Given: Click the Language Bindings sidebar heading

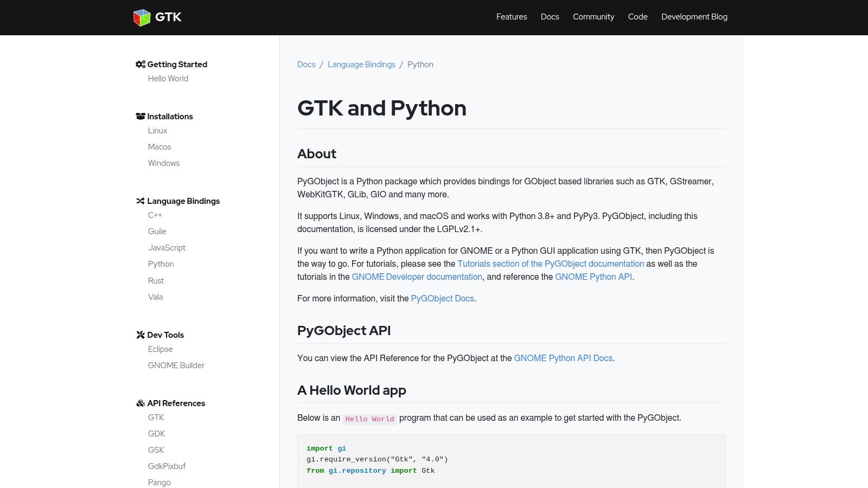Looking at the screenshot, I should [183, 201].
